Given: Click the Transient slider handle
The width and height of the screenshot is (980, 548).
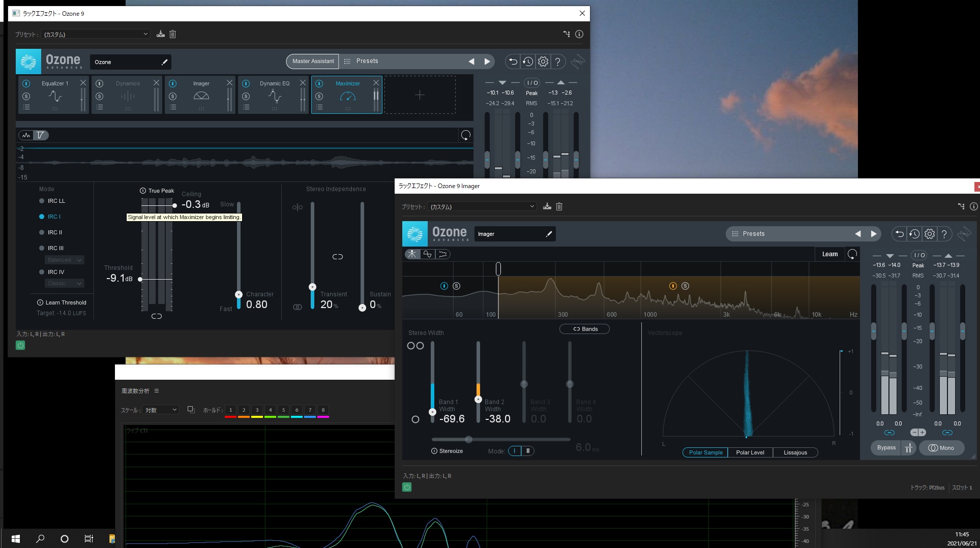Looking at the screenshot, I should pos(312,287).
